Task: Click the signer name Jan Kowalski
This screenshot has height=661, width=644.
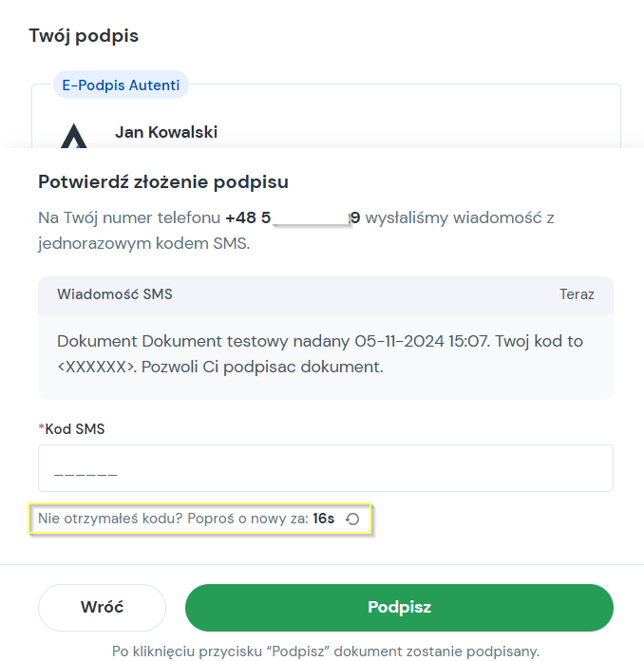Action: [x=166, y=132]
